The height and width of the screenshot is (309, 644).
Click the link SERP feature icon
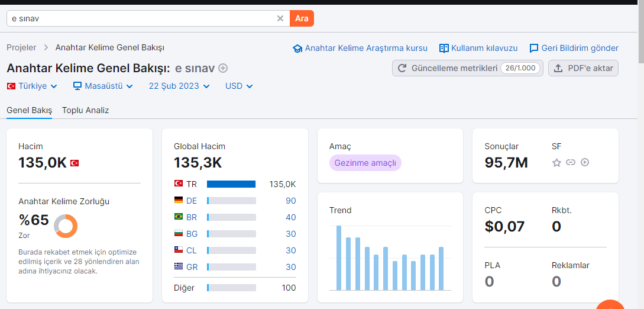(x=571, y=162)
